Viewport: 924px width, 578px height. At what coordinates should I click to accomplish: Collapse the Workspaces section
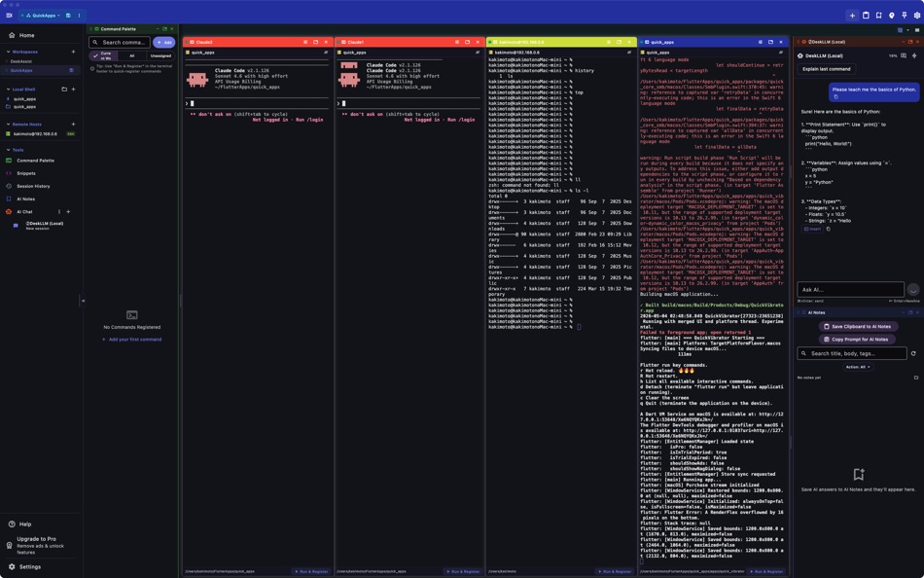coord(8,52)
